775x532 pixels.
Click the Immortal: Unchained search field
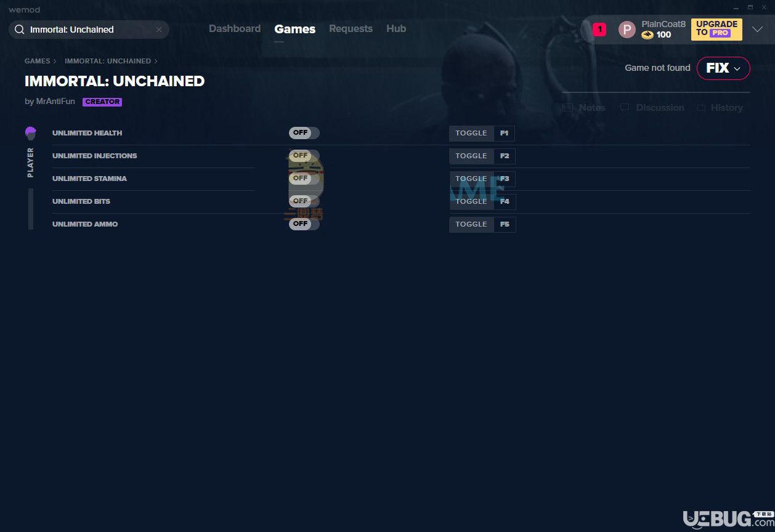[89, 30]
